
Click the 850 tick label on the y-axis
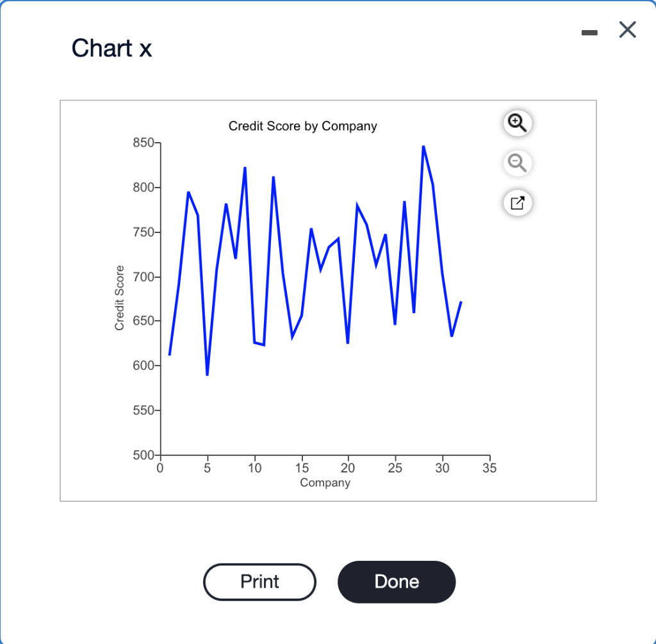[144, 142]
